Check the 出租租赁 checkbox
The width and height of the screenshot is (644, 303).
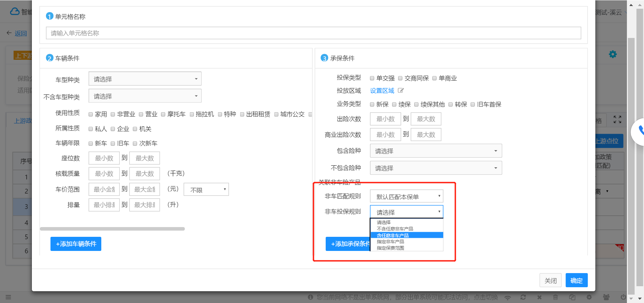242,115
